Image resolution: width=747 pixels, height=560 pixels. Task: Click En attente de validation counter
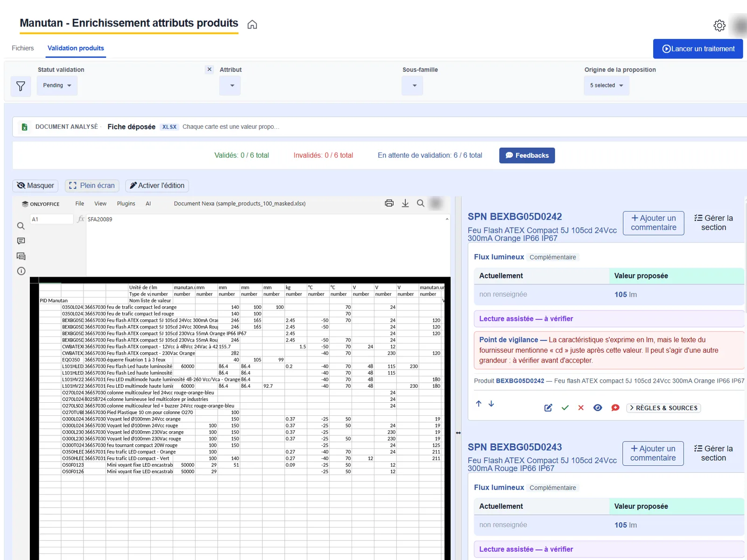[x=430, y=155]
